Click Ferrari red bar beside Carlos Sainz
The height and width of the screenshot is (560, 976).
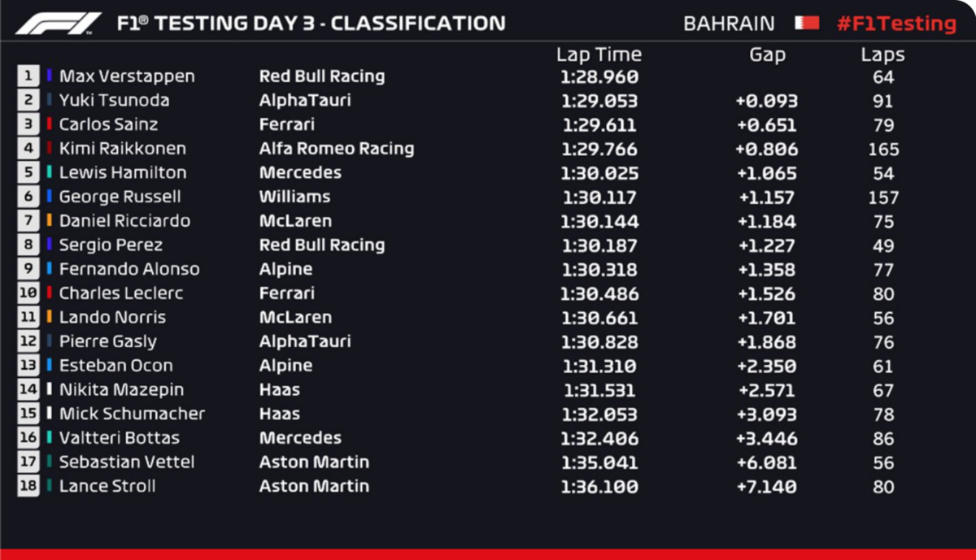click(x=50, y=124)
